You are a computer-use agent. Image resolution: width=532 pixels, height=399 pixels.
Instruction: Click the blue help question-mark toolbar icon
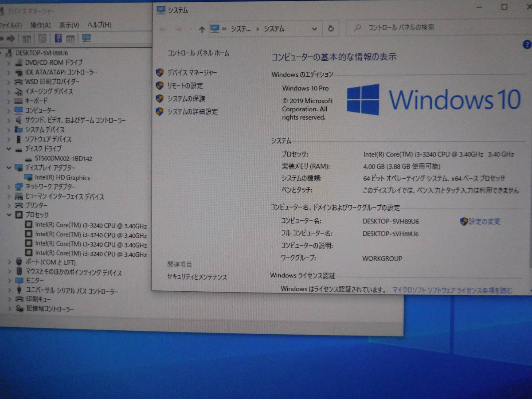pyautogui.click(x=58, y=39)
